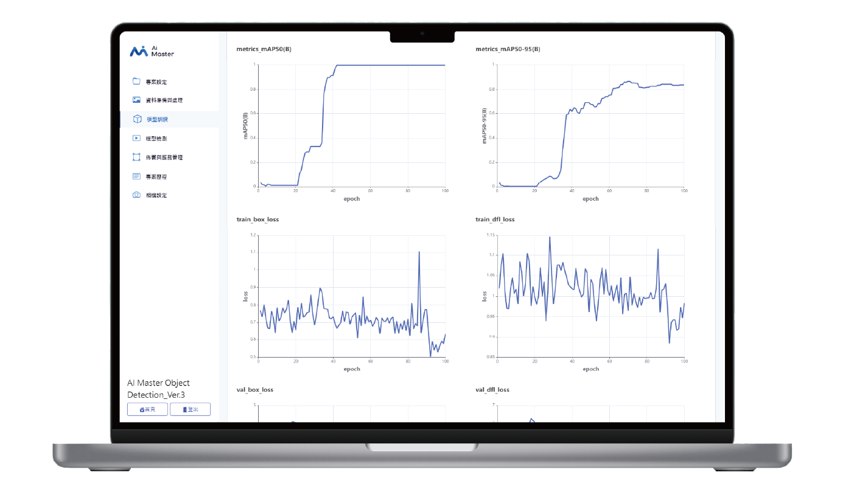Viewport: 868px width, 492px height.
Task: Click the tallest spike in train_box_loss chart
Action: pyautogui.click(x=419, y=252)
